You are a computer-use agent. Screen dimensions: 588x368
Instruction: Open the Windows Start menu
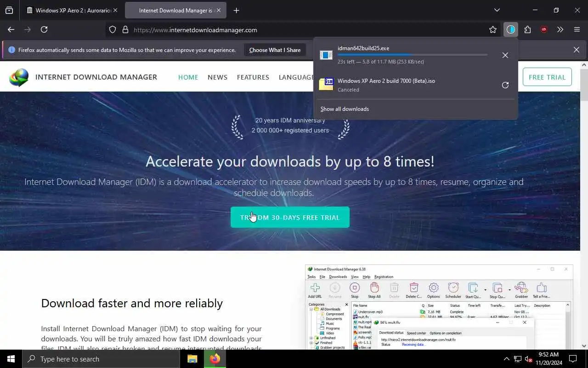(11, 359)
